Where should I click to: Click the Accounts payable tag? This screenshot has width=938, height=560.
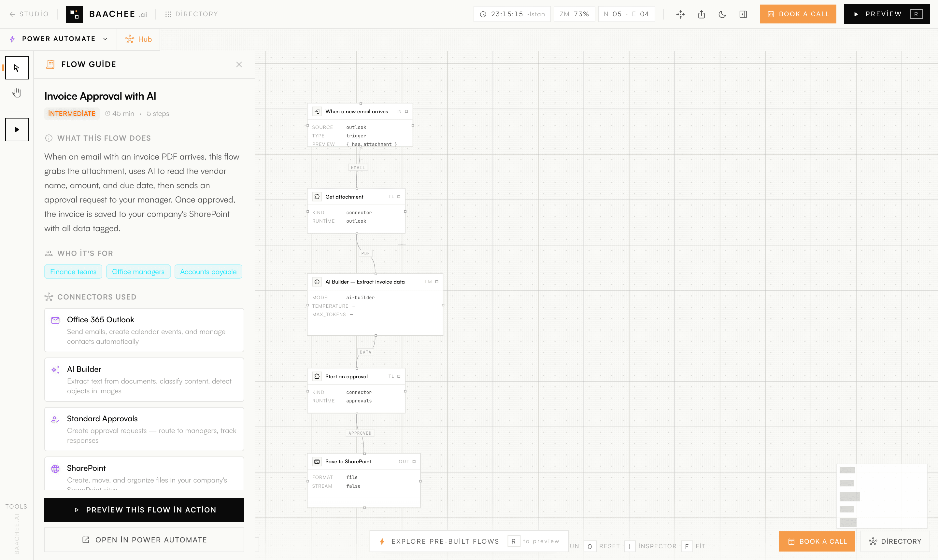click(x=208, y=272)
